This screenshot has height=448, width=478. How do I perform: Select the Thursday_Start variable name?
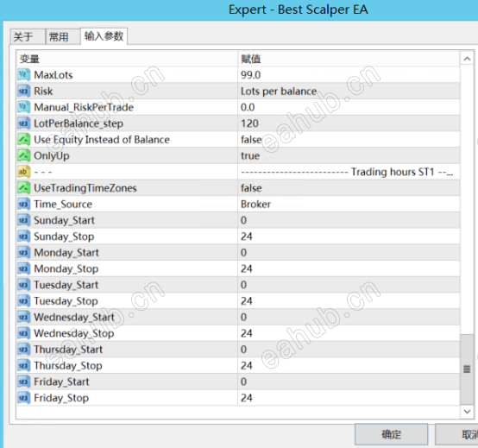pyautogui.click(x=68, y=350)
